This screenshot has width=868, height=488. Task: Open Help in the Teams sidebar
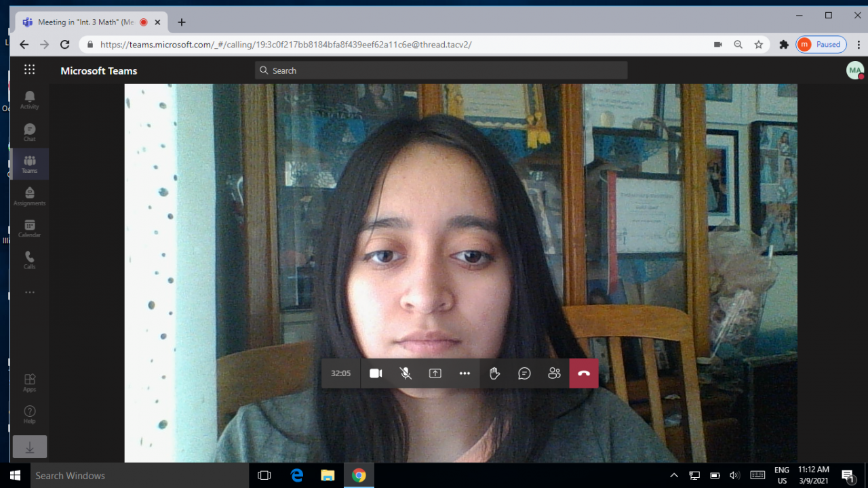29,415
